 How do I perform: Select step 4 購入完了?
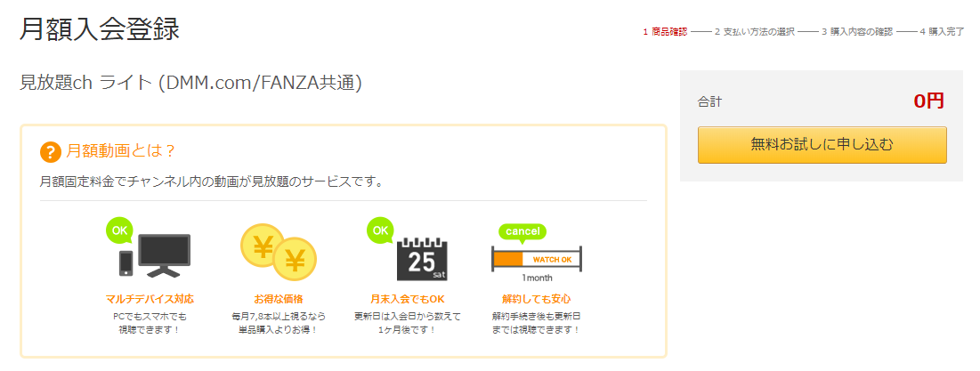coord(943,32)
